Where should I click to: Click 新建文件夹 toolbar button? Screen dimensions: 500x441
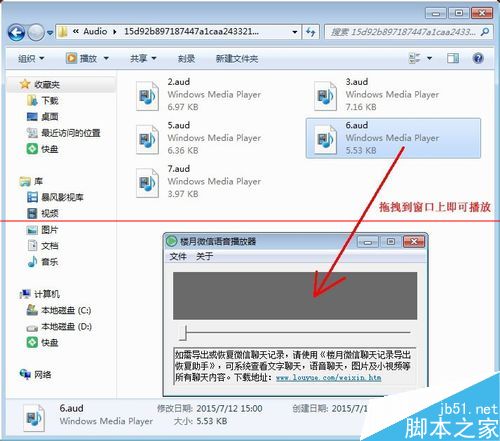(237, 59)
